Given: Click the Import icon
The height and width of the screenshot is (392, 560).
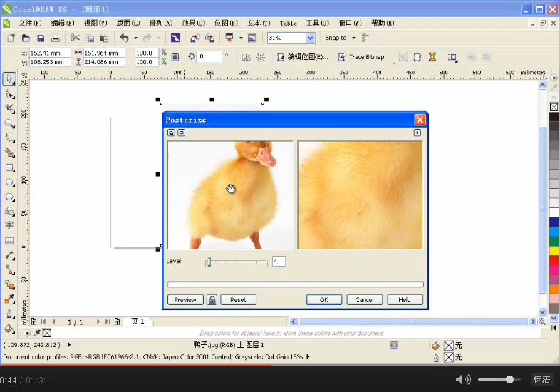Looking at the screenshot, I should tap(195, 38).
